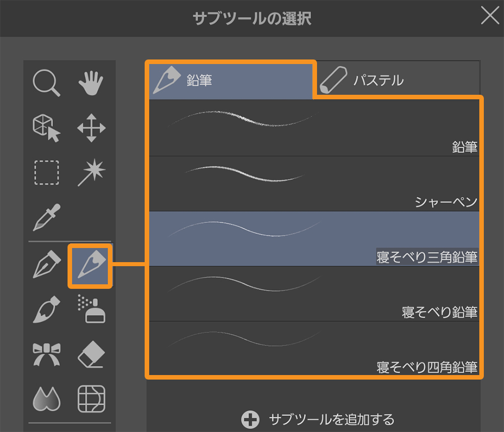Pick the Eraser tool

click(91, 354)
